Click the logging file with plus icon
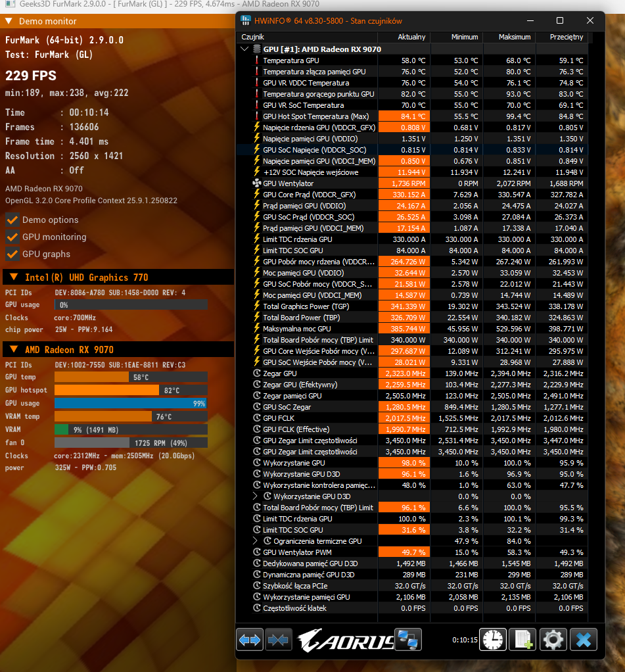Viewport: 625px width, 672px height. tap(522, 640)
